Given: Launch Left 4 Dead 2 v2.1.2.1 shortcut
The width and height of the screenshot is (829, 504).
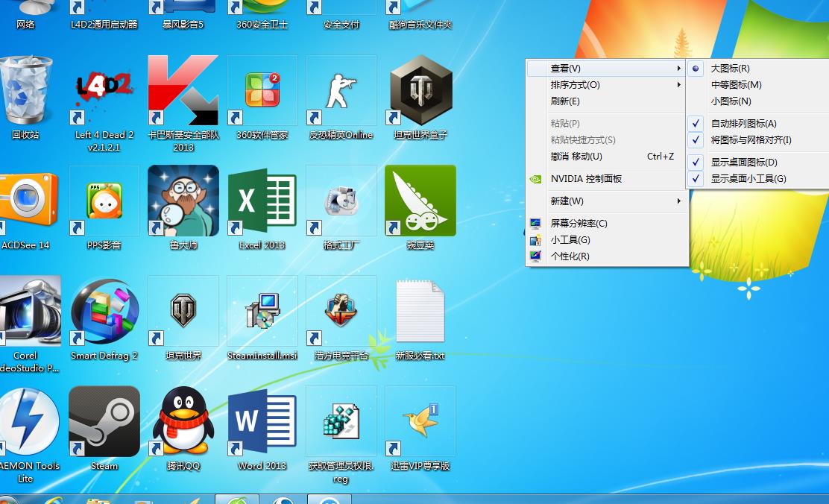Looking at the screenshot, I should coord(104,91).
